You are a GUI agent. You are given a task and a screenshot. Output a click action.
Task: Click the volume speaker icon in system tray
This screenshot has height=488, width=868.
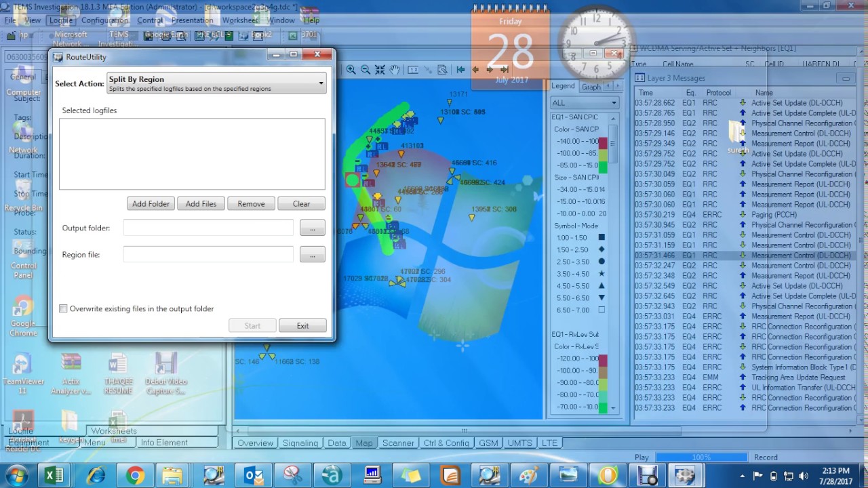(x=804, y=476)
